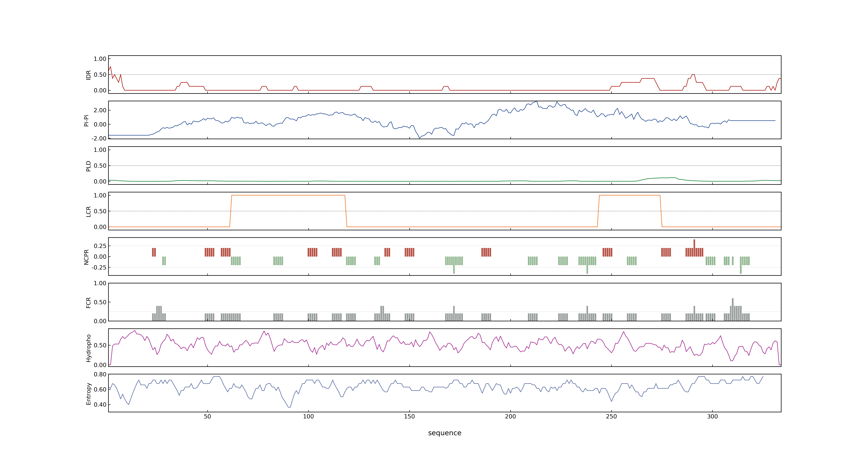Click the FCR axis label
The image size is (868, 463).
[88, 302]
